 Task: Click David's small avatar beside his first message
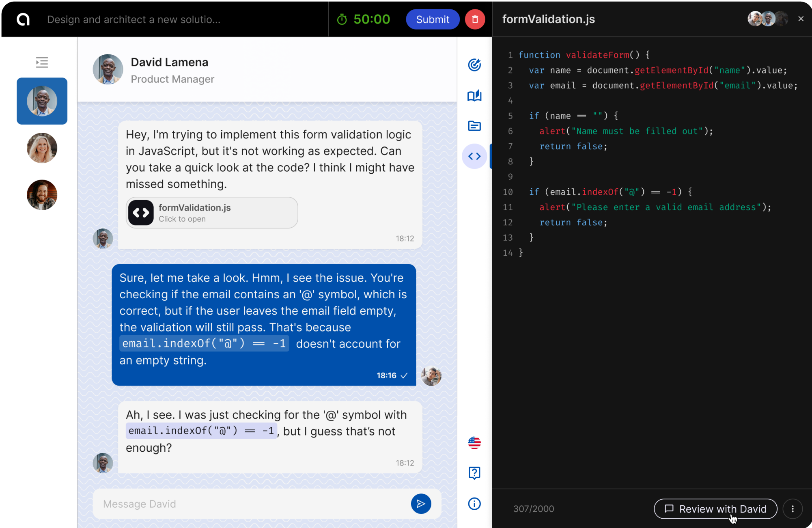point(103,238)
